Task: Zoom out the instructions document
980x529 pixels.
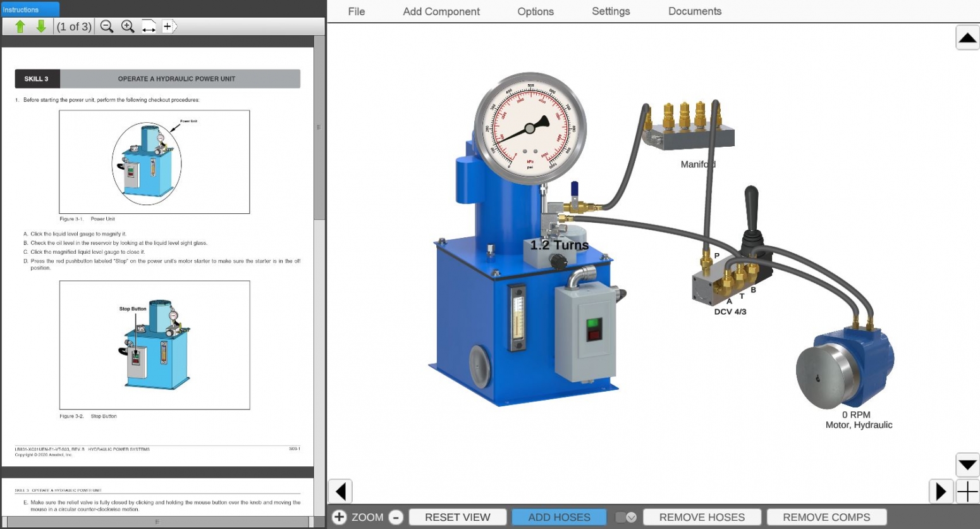Action: pos(107,27)
